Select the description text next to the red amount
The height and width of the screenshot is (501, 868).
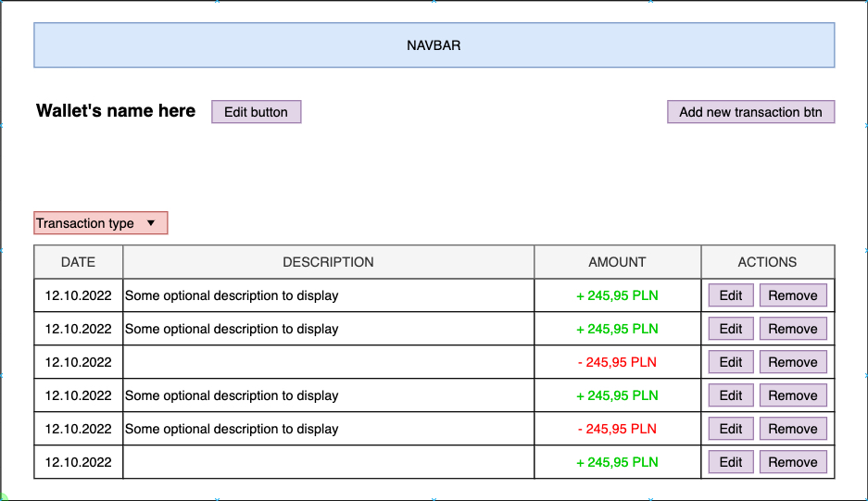(x=232, y=429)
